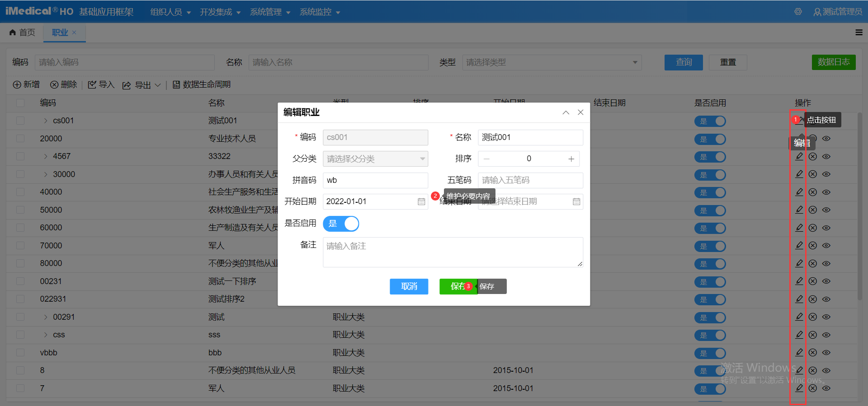Click view eye icon for row 4567
Viewport: 868px width, 406px height.
(x=826, y=157)
